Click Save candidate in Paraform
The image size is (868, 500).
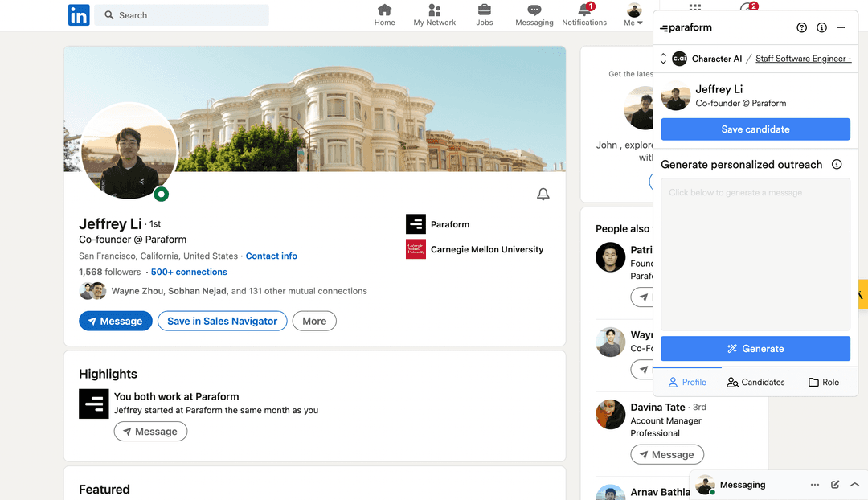coord(755,129)
